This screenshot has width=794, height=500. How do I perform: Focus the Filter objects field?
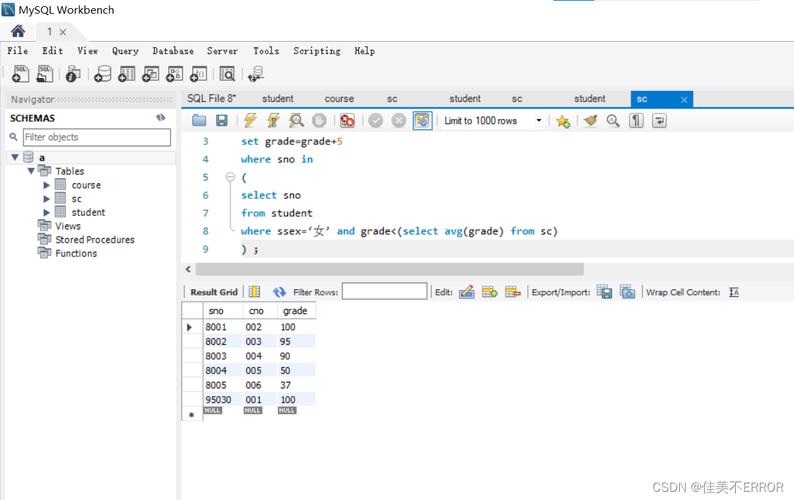(x=97, y=137)
